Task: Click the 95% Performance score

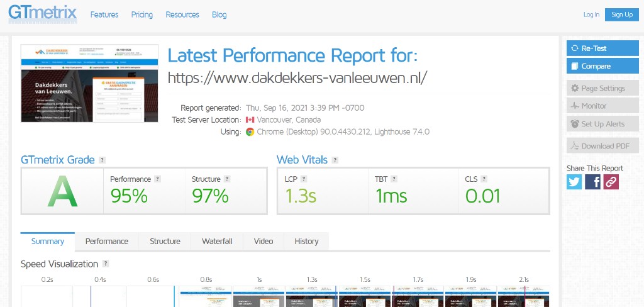Action: (x=129, y=196)
